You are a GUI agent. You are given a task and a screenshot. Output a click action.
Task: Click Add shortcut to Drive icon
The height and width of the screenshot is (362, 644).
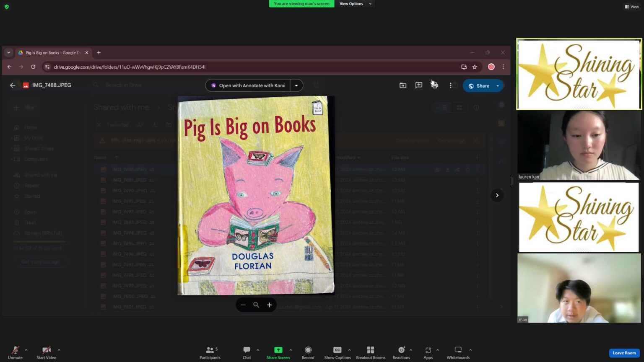403,85
